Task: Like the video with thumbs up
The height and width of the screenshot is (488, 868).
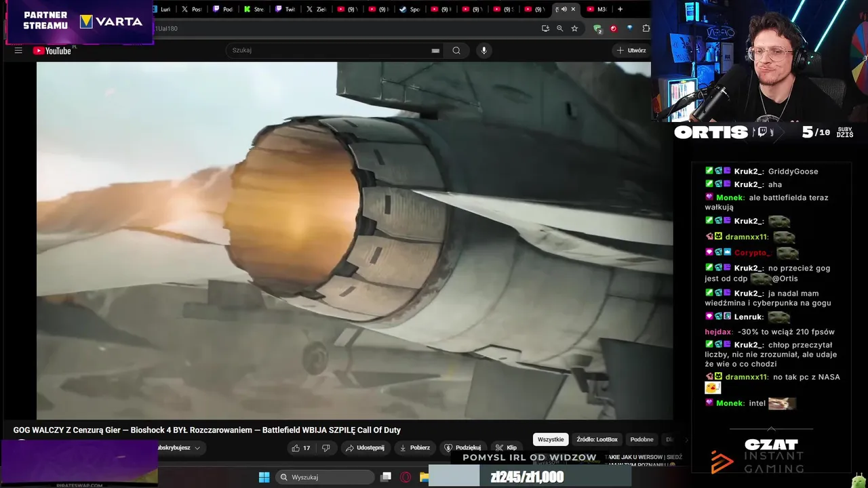Action: pyautogui.click(x=301, y=448)
